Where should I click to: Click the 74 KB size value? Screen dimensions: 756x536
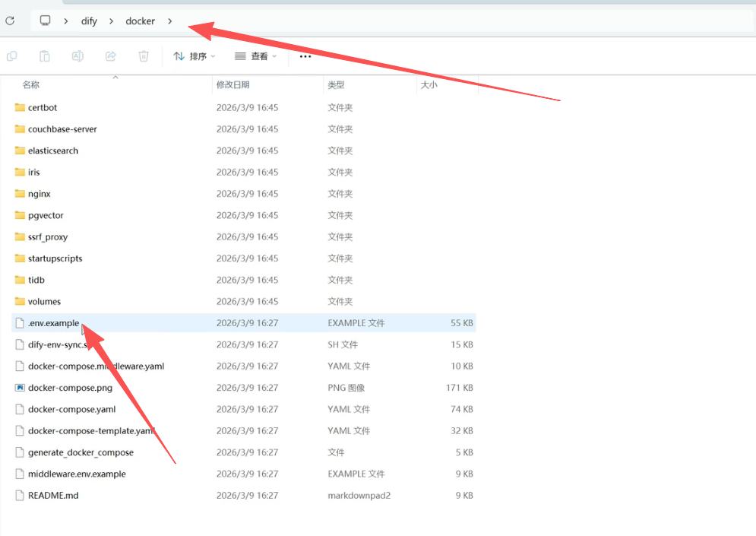(462, 409)
